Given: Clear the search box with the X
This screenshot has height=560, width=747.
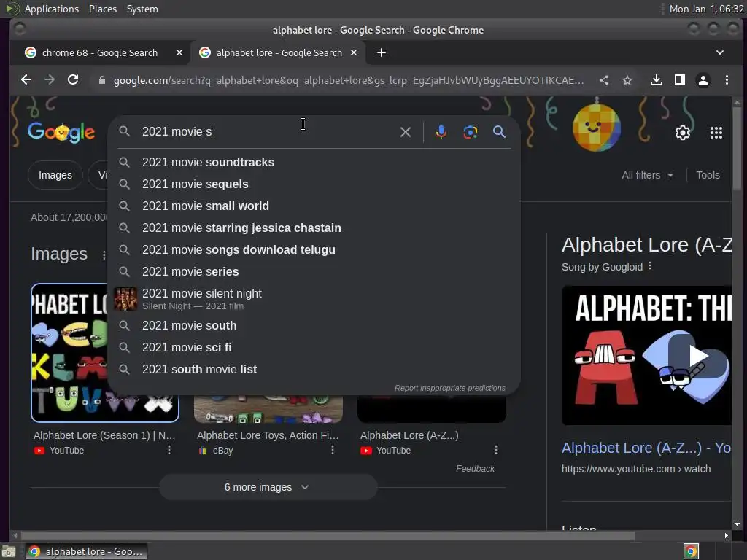Looking at the screenshot, I should tap(406, 132).
